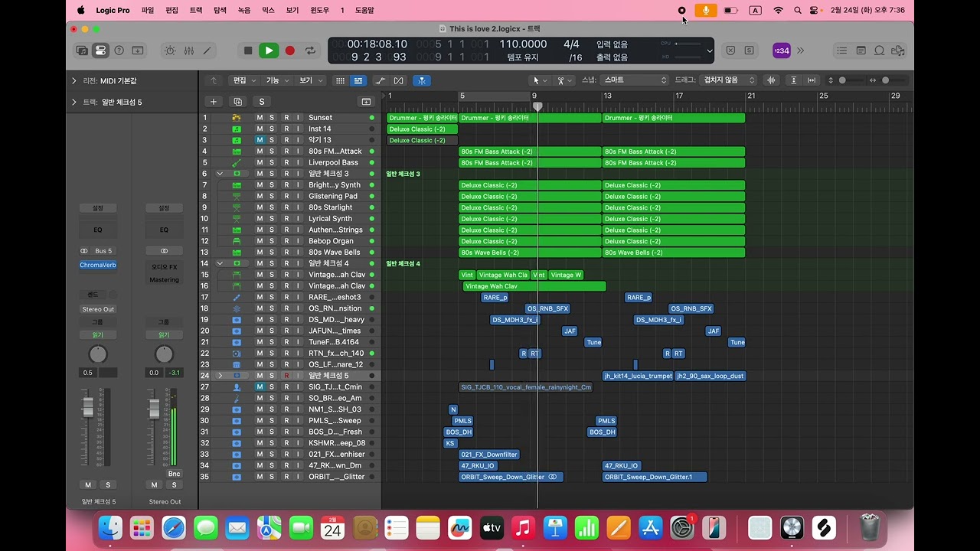Open LCD display mode dropdown arrow

[x=710, y=51]
